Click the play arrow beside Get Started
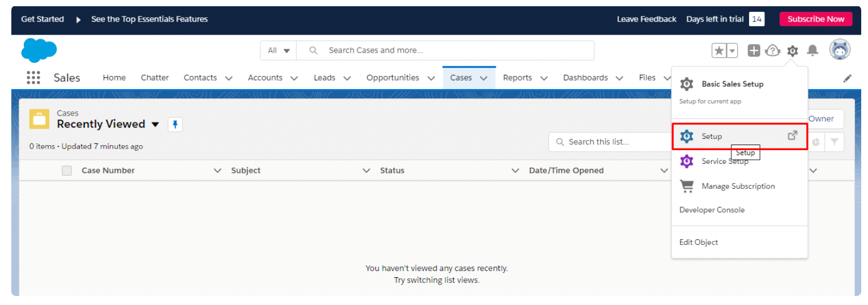The image size is (868, 305). pyautogui.click(x=79, y=19)
